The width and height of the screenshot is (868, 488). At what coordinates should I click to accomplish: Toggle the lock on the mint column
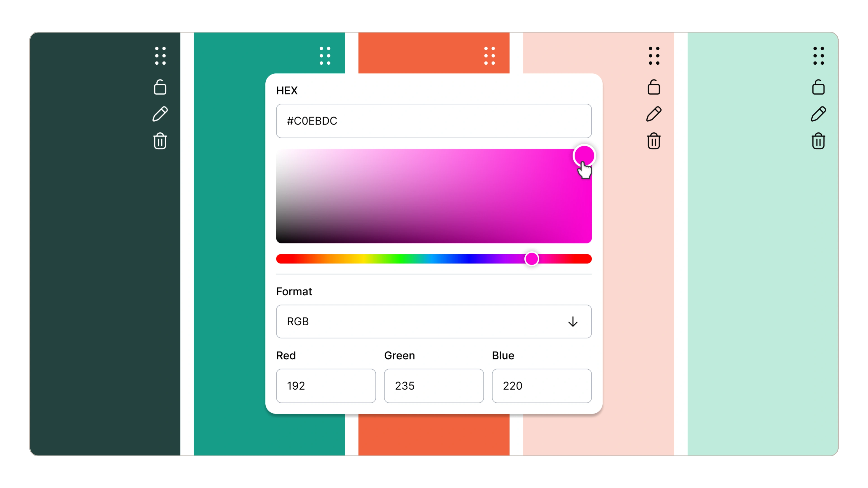coord(818,87)
